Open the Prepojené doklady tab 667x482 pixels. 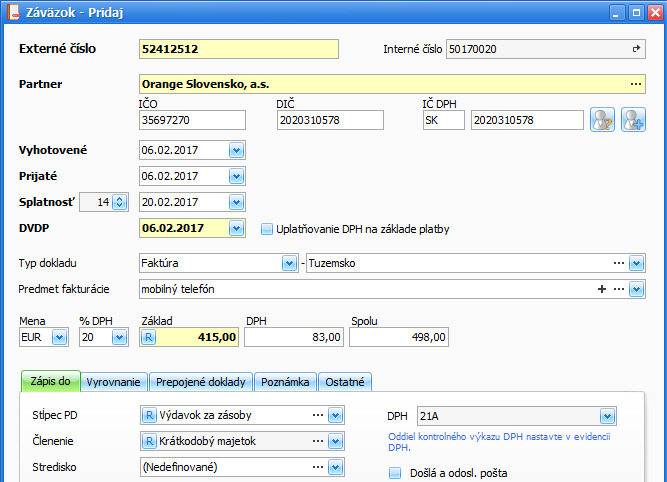tap(201, 382)
